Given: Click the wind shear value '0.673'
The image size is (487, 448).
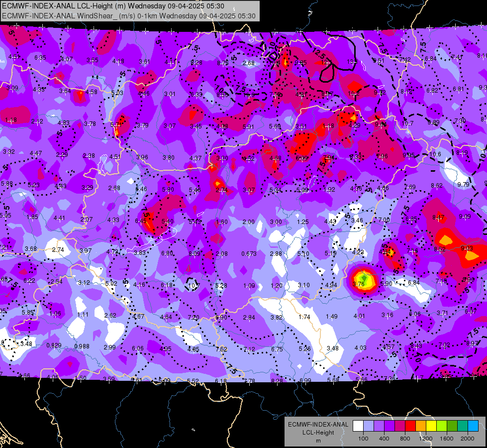Looking at the screenshot, I should (x=249, y=254).
